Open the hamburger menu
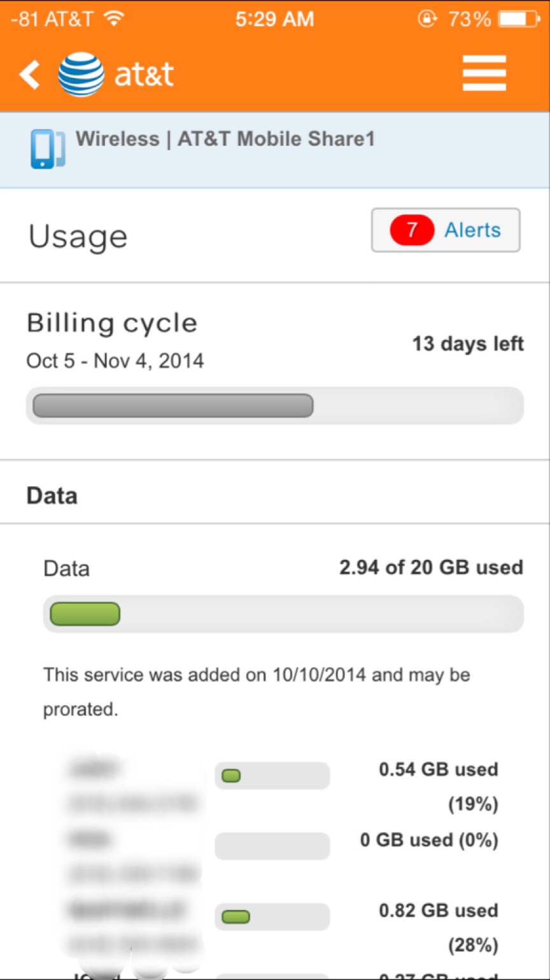The image size is (550, 980). (484, 74)
